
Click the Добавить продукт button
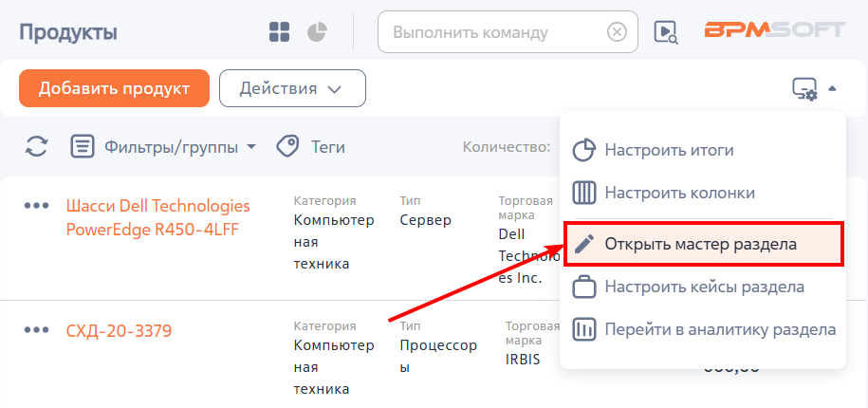point(114,88)
